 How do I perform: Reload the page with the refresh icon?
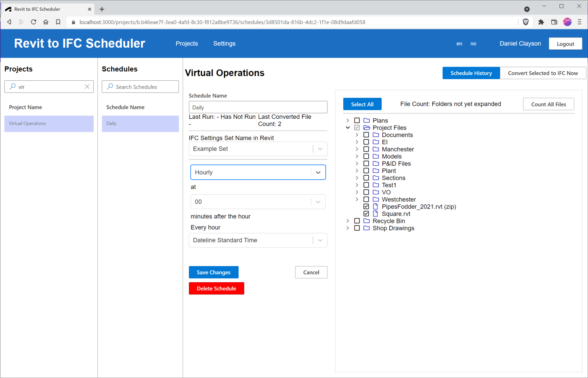pyautogui.click(x=34, y=22)
